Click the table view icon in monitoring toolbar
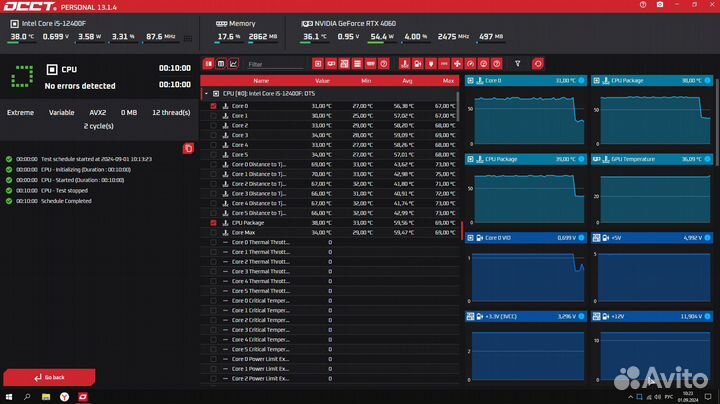The width and height of the screenshot is (720, 404). [x=220, y=63]
